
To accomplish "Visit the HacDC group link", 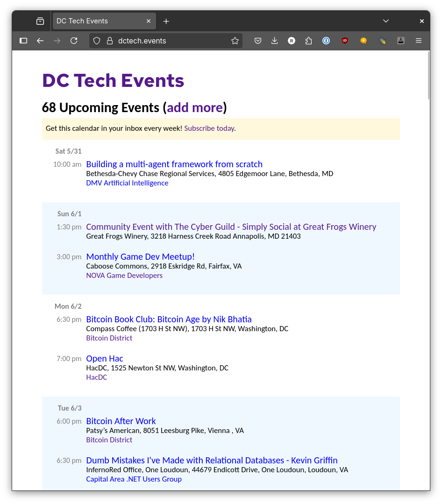I will click(x=96, y=377).
